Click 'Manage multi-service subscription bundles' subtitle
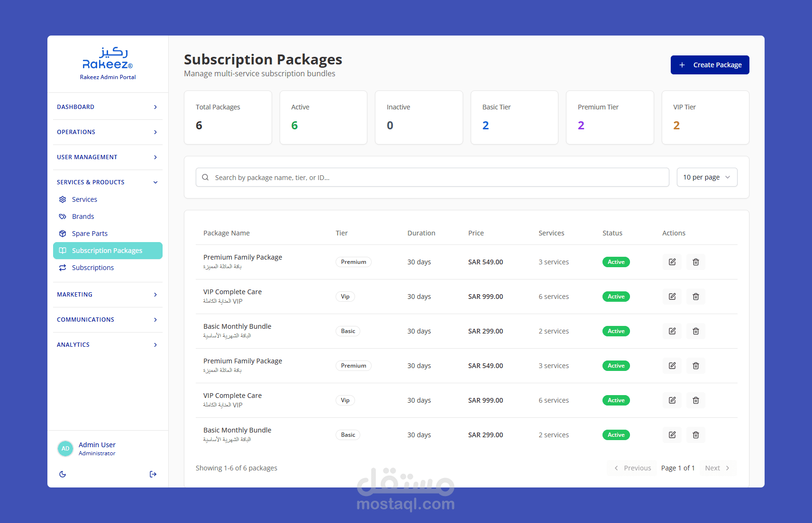Viewport: 812px width, 523px height. point(260,73)
